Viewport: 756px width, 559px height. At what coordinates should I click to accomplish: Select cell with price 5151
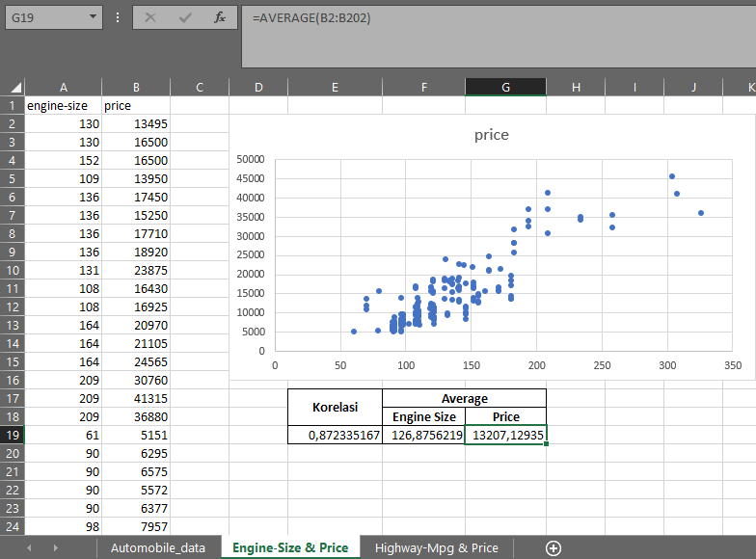click(136, 436)
